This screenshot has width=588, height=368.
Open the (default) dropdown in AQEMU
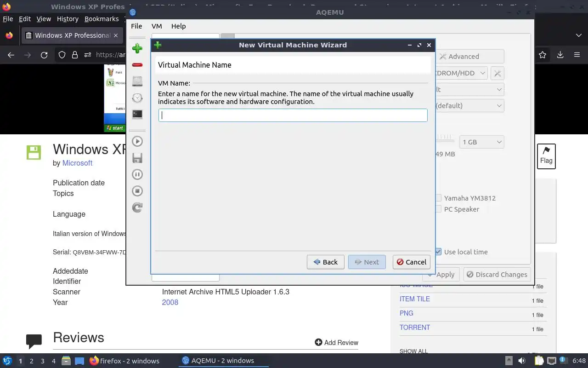(469, 106)
